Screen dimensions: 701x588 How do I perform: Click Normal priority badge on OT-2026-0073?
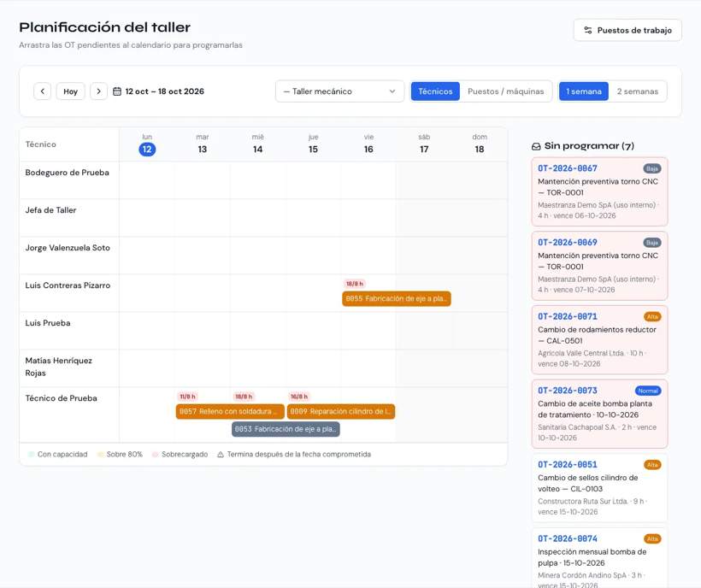tap(648, 391)
